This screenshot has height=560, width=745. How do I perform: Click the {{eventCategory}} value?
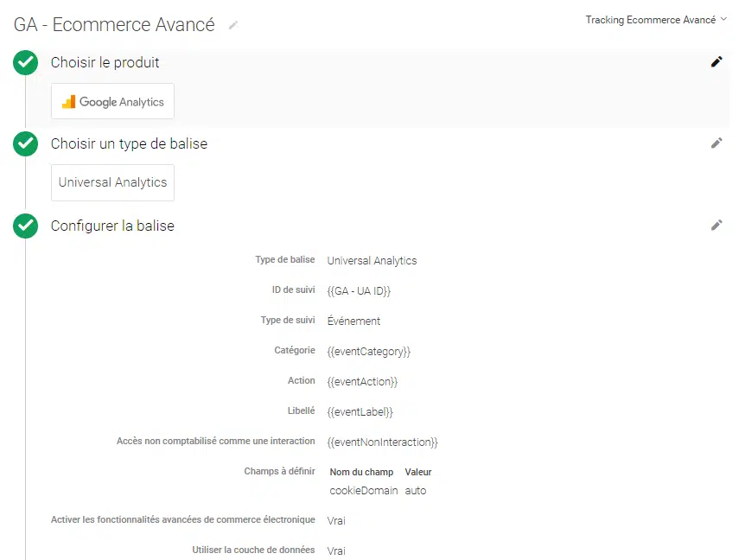368,352
